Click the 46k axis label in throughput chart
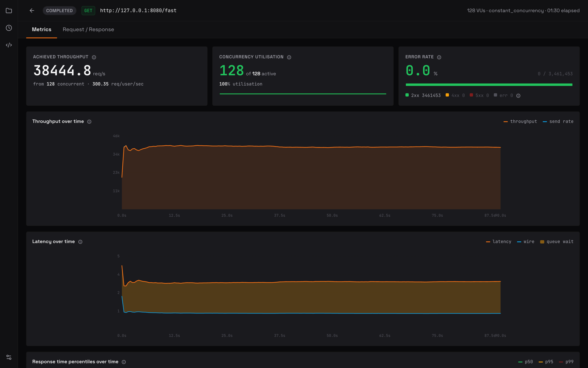The width and height of the screenshot is (588, 368). pos(116,136)
